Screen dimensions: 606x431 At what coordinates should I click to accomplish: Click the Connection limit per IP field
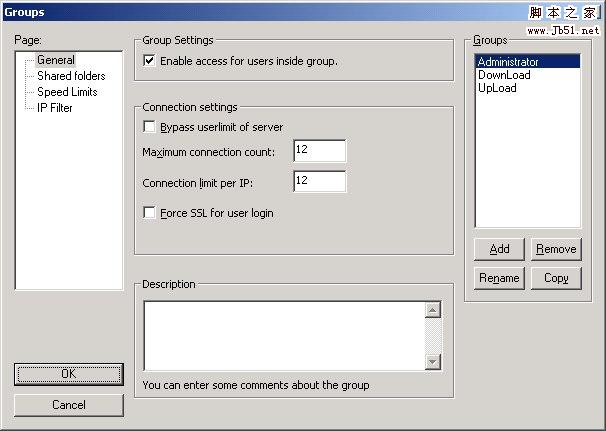coord(319,182)
